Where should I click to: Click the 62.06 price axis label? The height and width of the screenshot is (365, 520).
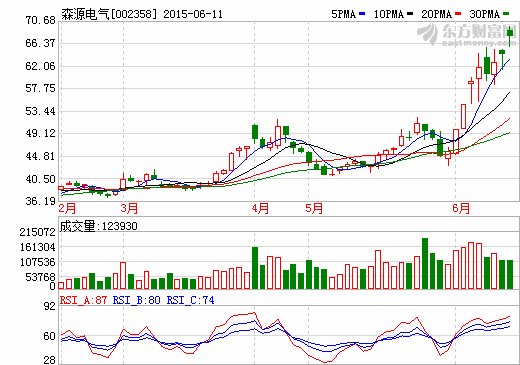coord(40,66)
